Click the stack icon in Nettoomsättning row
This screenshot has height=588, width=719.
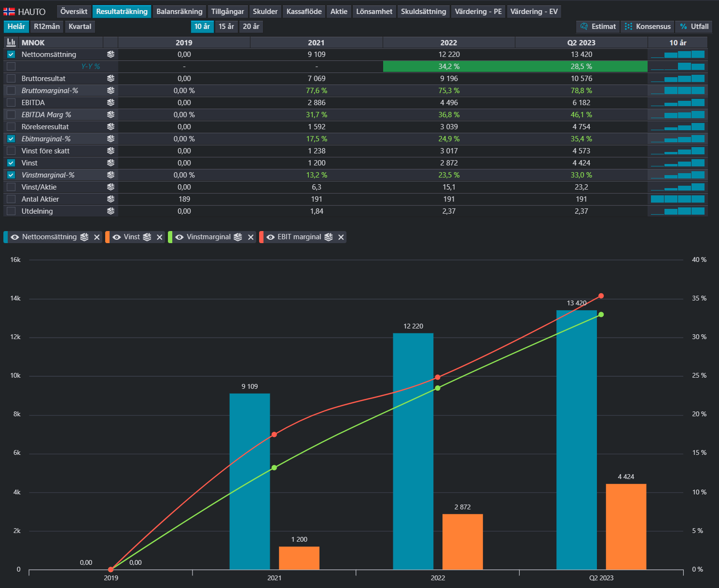pyautogui.click(x=111, y=55)
